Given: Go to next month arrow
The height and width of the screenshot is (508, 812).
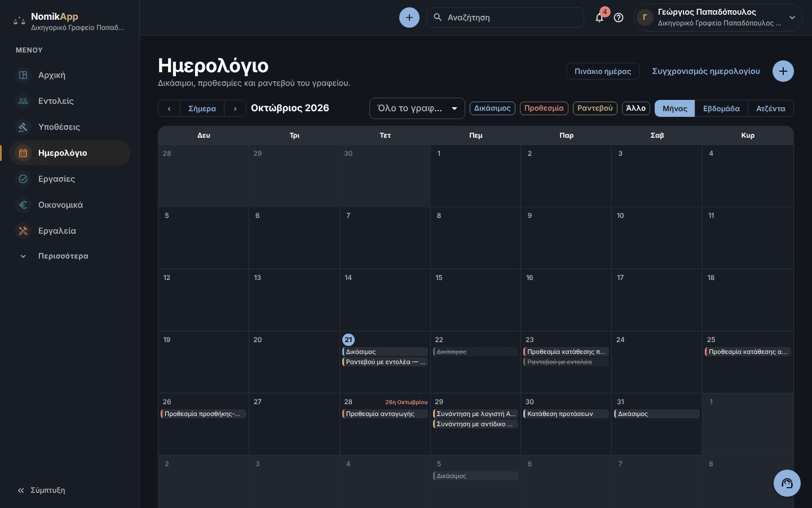Looking at the screenshot, I should click(x=235, y=108).
